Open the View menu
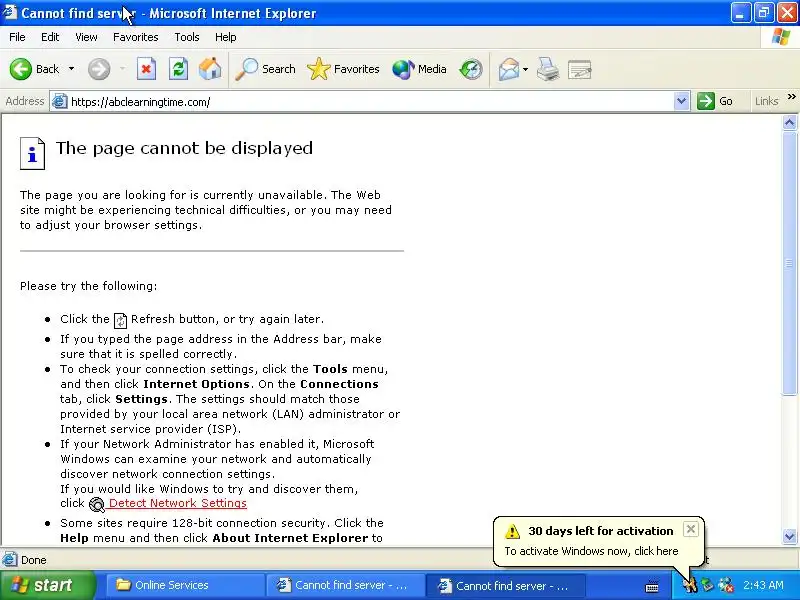The width and height of the screenshot is (800, 600). click(x=86, y=37)
